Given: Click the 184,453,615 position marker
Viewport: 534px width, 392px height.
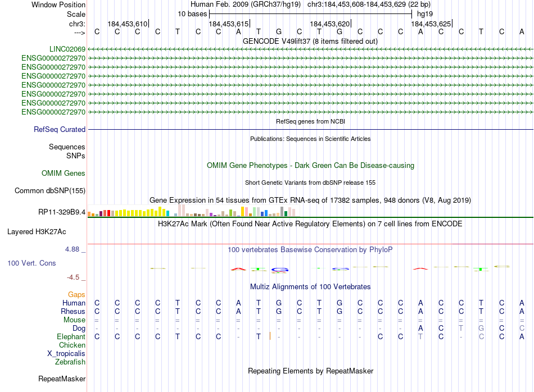Looking at the screenshot, I should pos(229,24).
